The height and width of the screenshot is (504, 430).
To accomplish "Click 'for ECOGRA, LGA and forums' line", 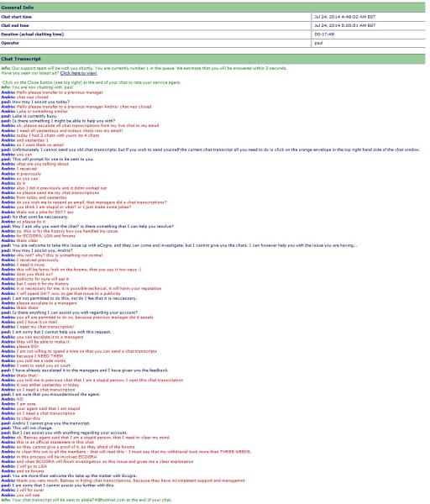I will tap(39, 236).
